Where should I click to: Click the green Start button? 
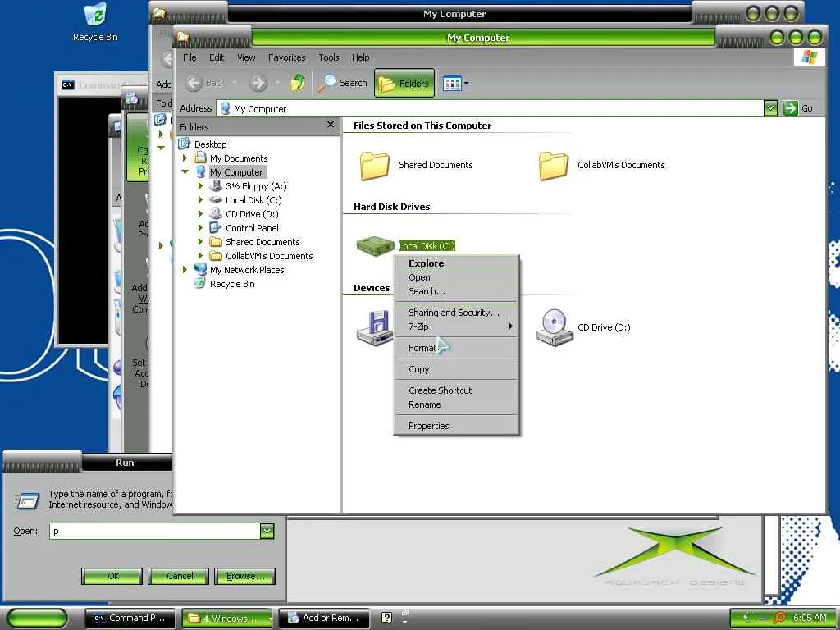(x=37, y=619)
